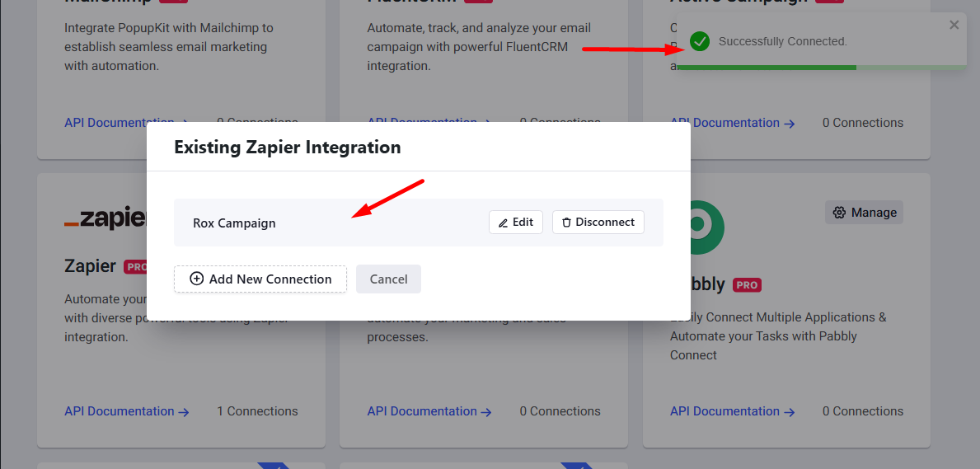Select the Rox Campaign connection name

point(234,223)
